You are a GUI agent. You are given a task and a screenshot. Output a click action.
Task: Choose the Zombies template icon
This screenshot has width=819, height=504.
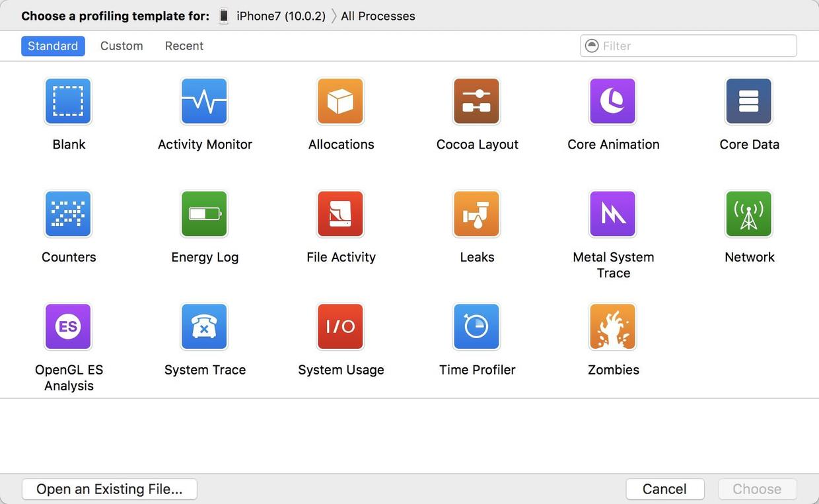[x=612, y=326]
